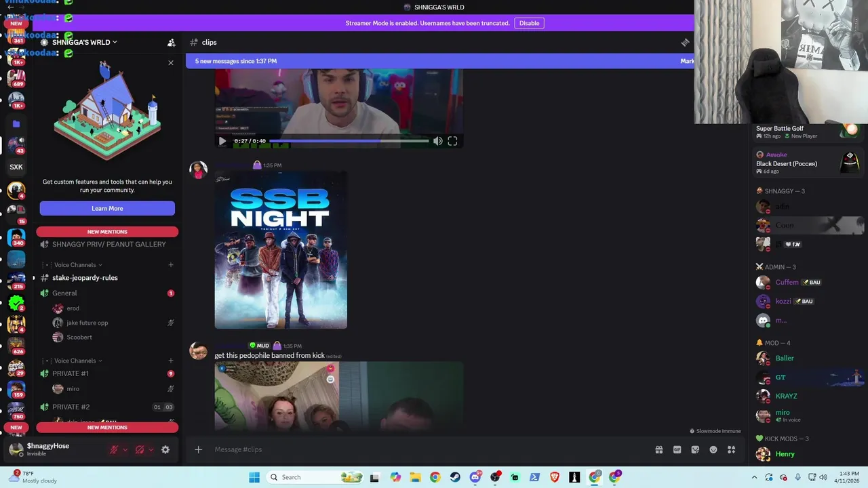Open SHNAGGY PRIV/ PEANUT GALLERY voice channel
This screenshot has height=488, width=868.
(x=107, y=244)
